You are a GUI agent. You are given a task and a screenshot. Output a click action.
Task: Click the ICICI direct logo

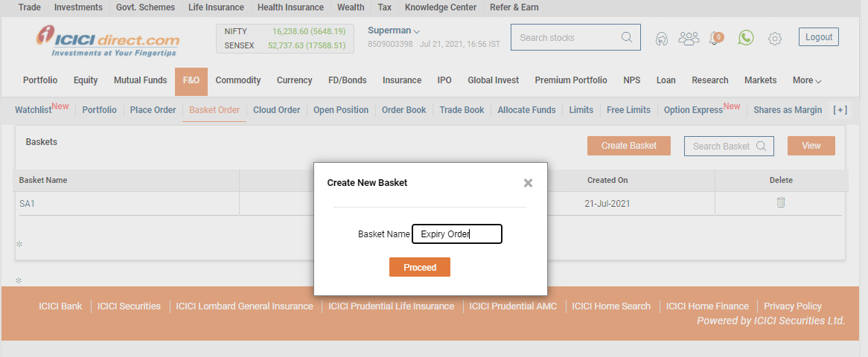click(x=109, y=40)
